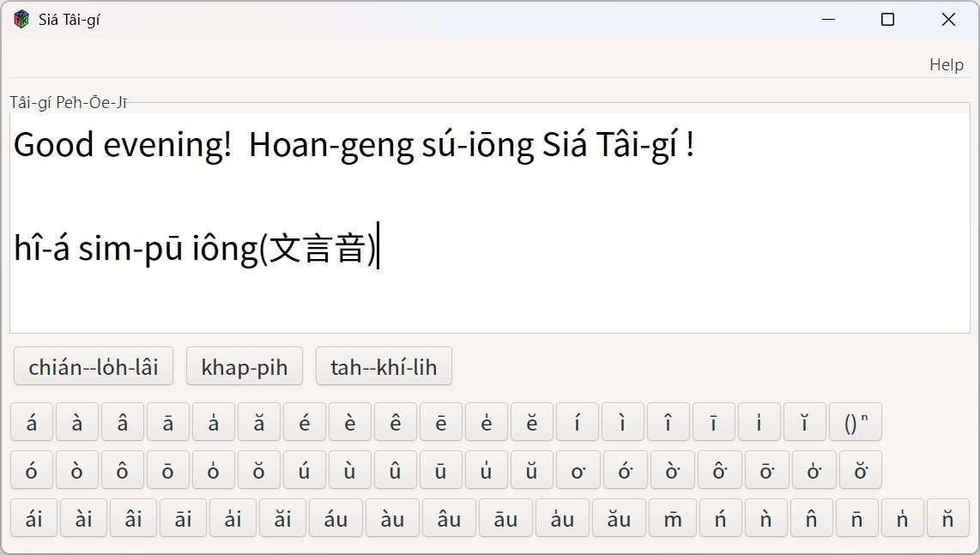Image resolution: width=980 pixels, height=555 pixels.
Task: Click the Siá Tâi-gí app icon in title bar
Action: click(x=21, y=20)
